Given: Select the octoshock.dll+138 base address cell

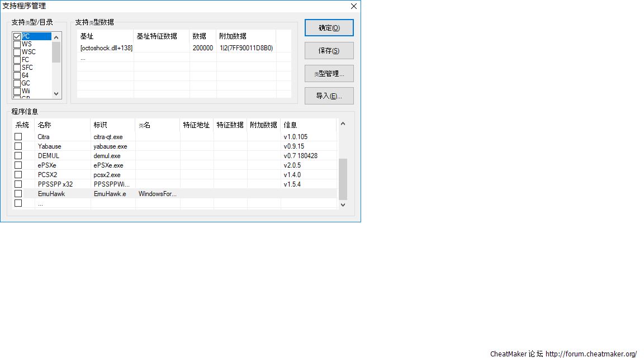Looking at the screenshot, I should (x=106, y=48).
